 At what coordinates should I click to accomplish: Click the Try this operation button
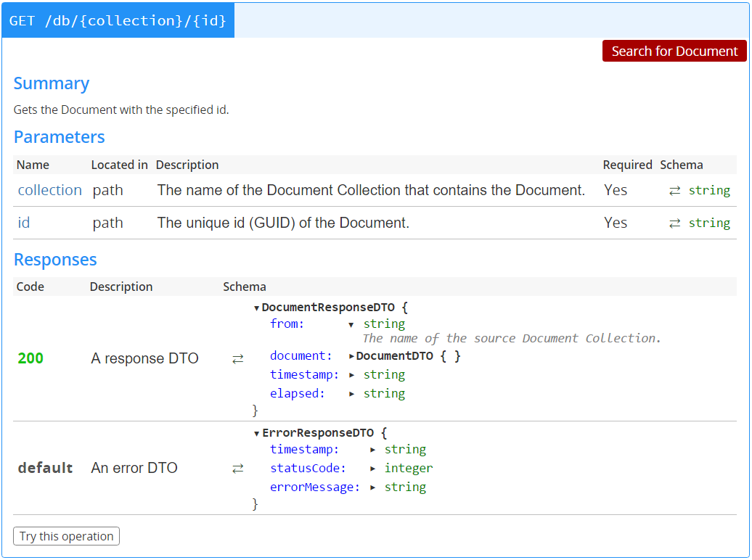66,536
